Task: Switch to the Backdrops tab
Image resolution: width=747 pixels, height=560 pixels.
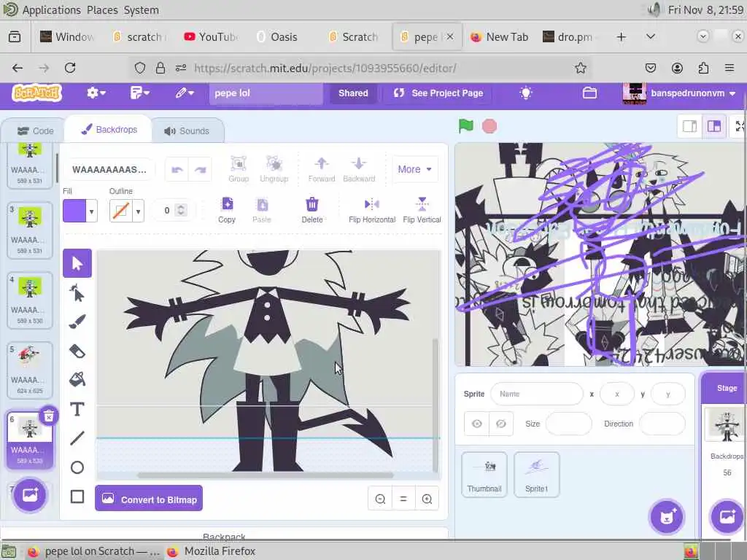Action: tap(109, 130)
